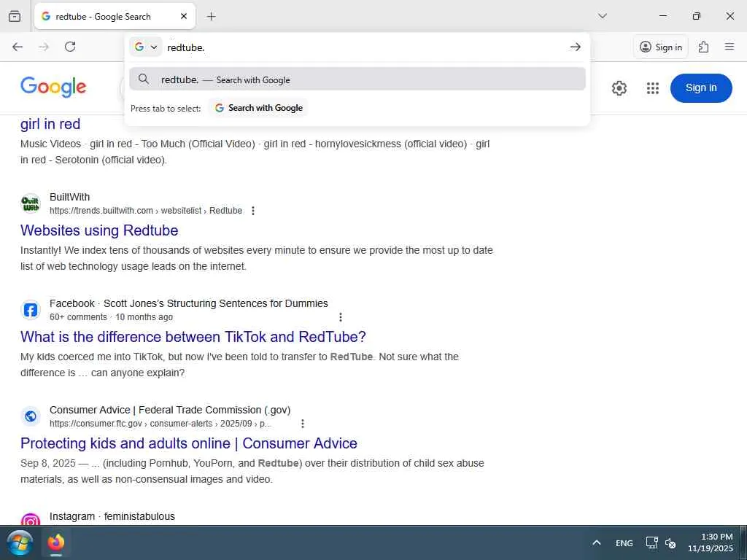Viewport: 747px width, 560px height.
Task: Open the muted volume tray icon
Action: (x=671, y=543)
